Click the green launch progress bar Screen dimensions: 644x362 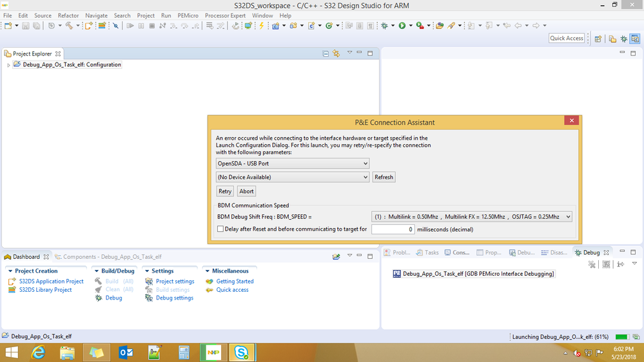[622, 336]
